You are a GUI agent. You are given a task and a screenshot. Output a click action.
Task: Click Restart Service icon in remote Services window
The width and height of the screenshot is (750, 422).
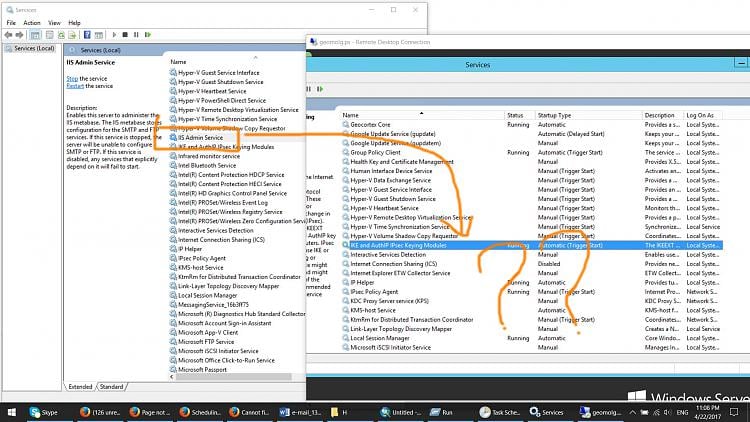320,89
